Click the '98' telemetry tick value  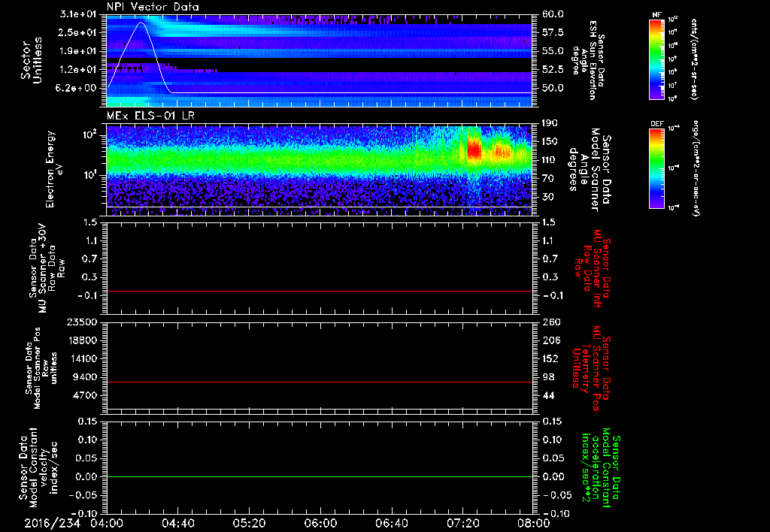pos(547,377)
